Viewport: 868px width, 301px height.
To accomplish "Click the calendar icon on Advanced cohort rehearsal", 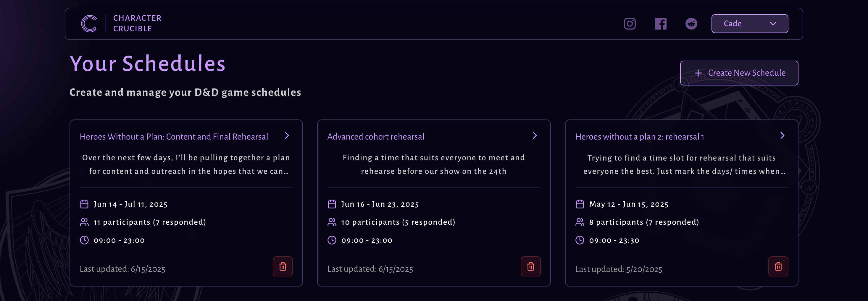I will tap(332, 203).
